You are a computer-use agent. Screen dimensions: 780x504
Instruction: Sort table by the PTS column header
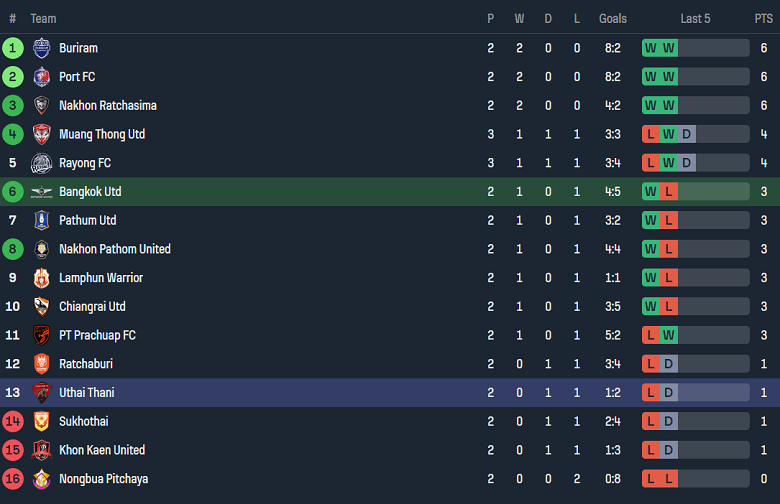click(763, 18)
